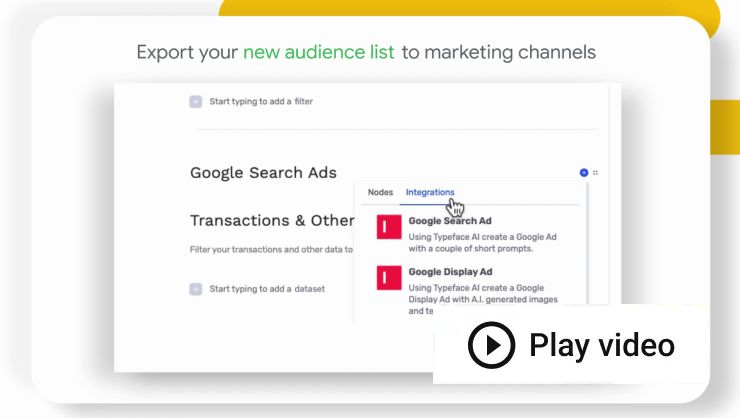This screenshot has height=418, width=740.
Task: Click the 'Start typing to add a dataset' field
Action: click(x=267, y=289)
